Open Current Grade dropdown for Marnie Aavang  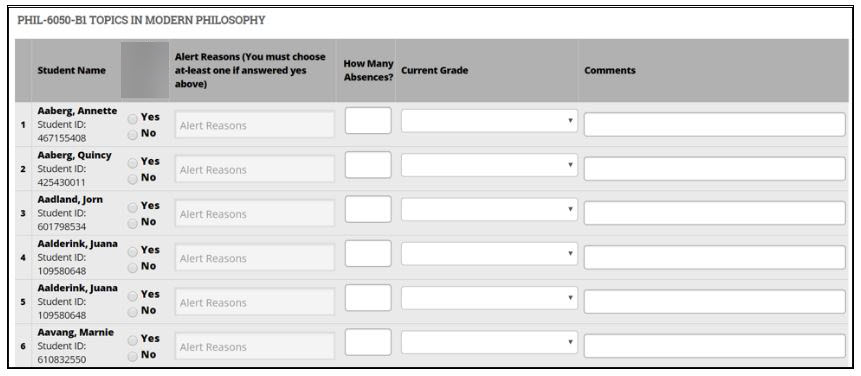489,342
